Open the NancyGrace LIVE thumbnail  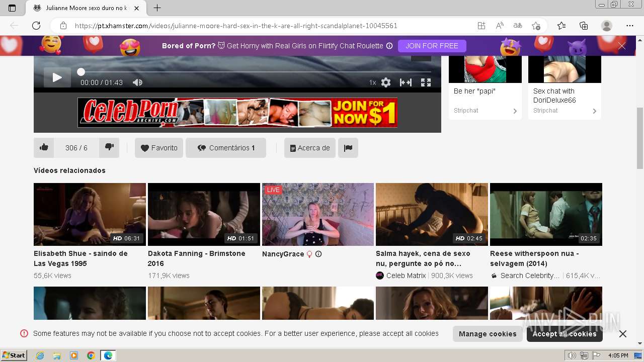point(318,214)
